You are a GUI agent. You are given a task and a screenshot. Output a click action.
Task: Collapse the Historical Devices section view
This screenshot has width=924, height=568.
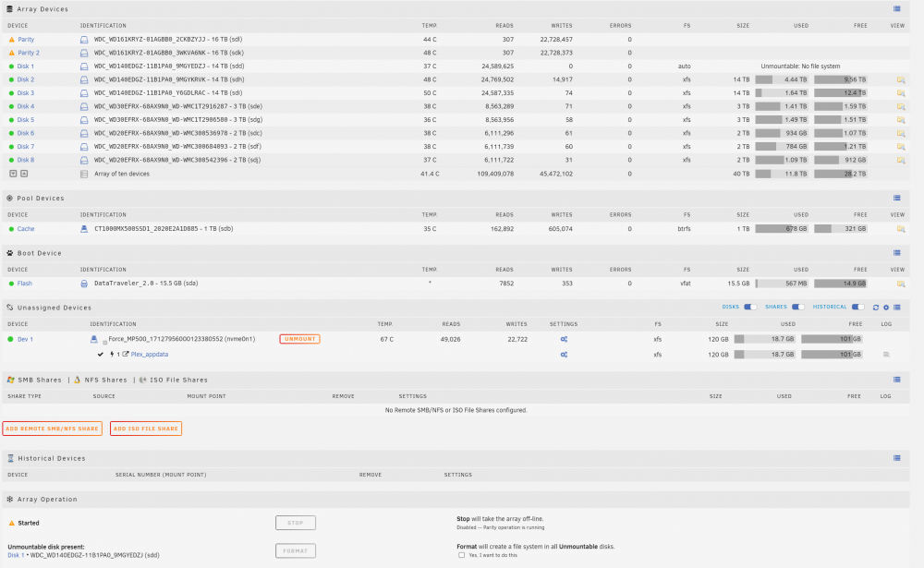click(897, 458)
